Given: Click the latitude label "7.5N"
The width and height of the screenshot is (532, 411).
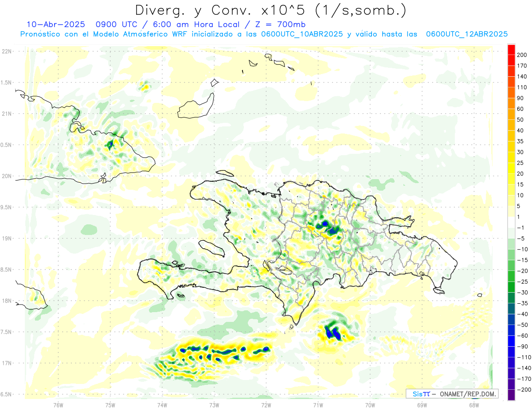Looking at the screenshot, I should click(6, 332).
